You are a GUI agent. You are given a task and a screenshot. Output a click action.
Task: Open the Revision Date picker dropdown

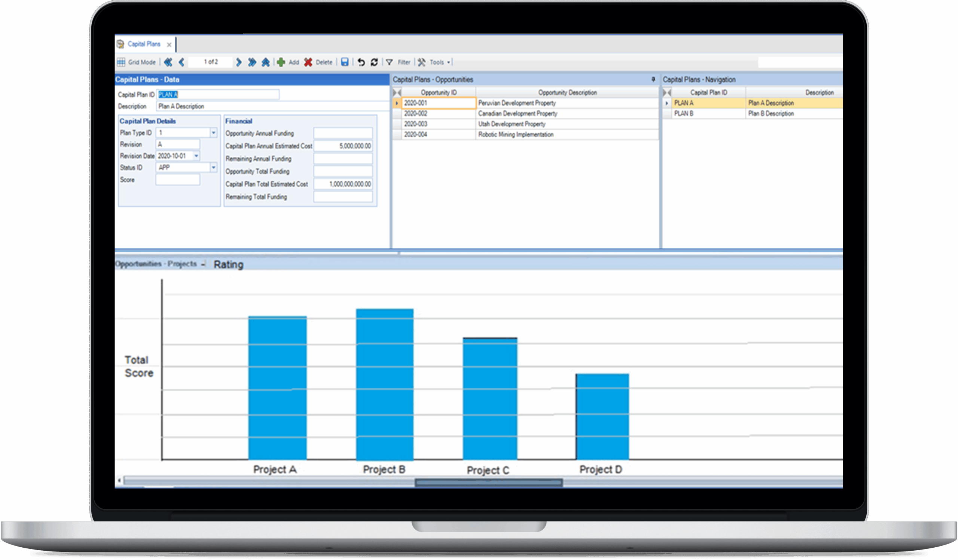(196, 156)
